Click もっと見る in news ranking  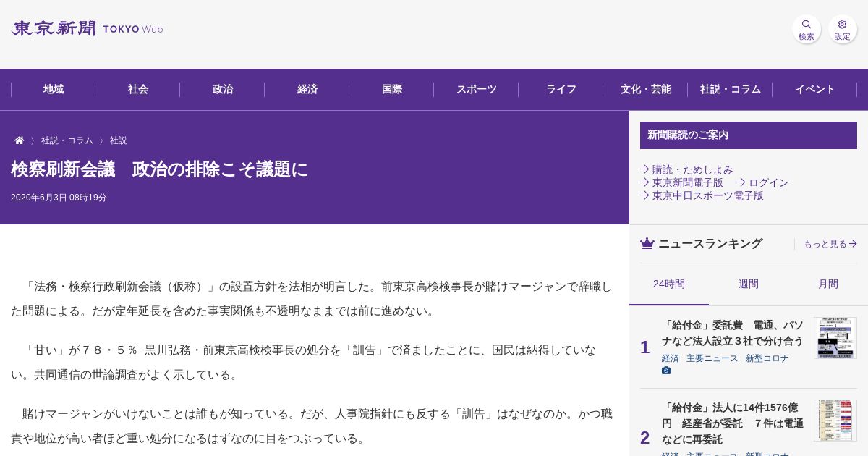coord(830,244)
